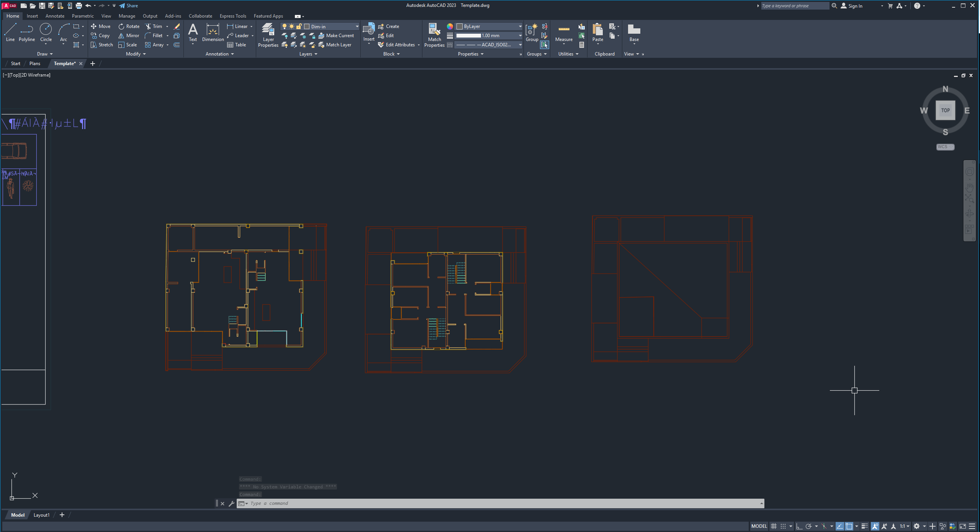Toggle Ortho mode
The height and width of the screenshot is (532, 980).
click(x=799, y=526)
